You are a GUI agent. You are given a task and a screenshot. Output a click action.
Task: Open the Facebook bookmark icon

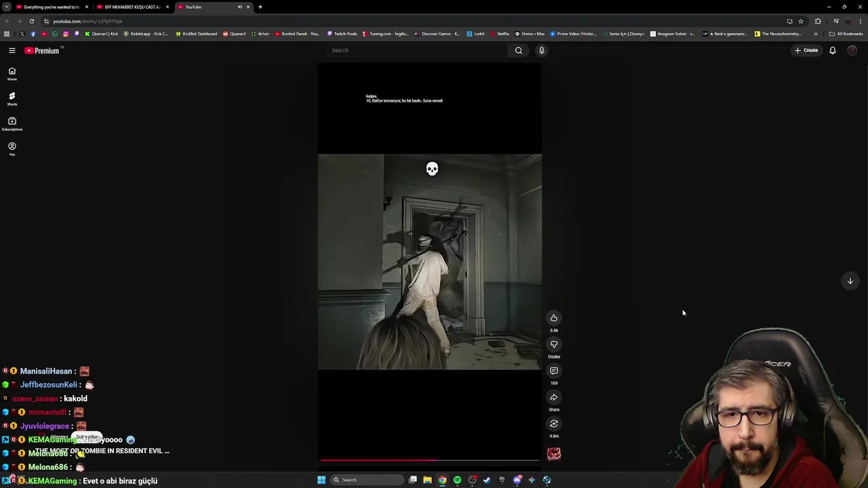[x=33, y=34]
